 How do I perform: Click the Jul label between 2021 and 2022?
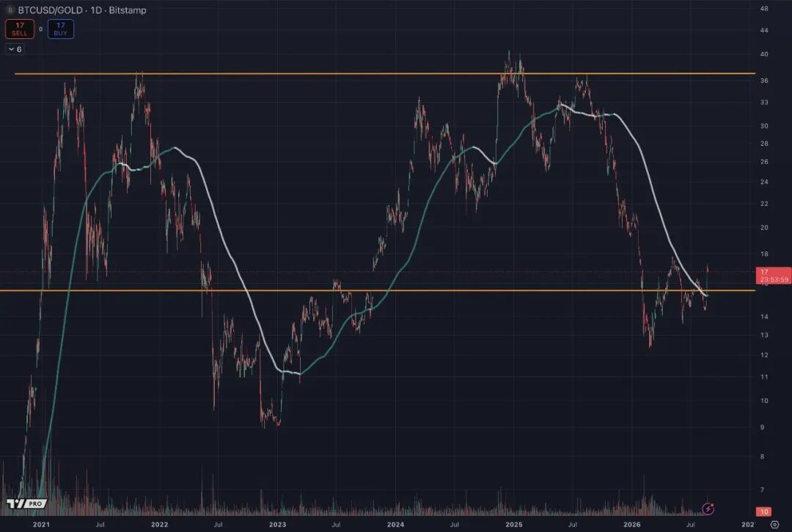pyautogui.click(x=100, y=525)
